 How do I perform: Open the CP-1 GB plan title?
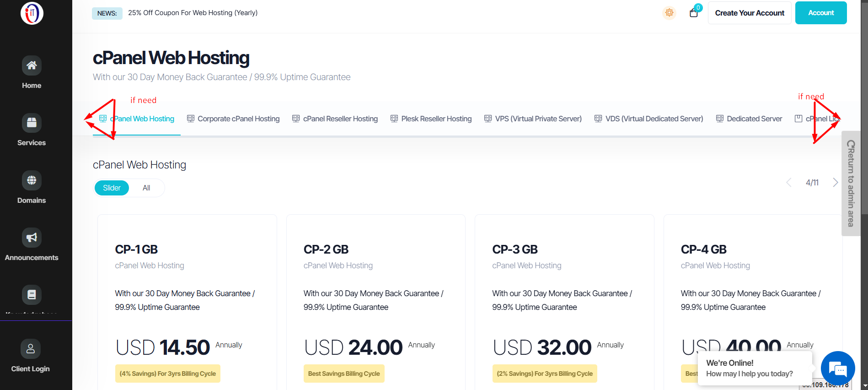136,249
